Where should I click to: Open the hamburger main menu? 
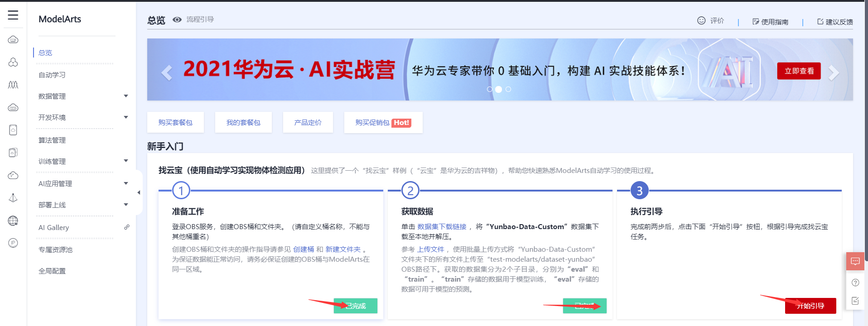(13, 15)
